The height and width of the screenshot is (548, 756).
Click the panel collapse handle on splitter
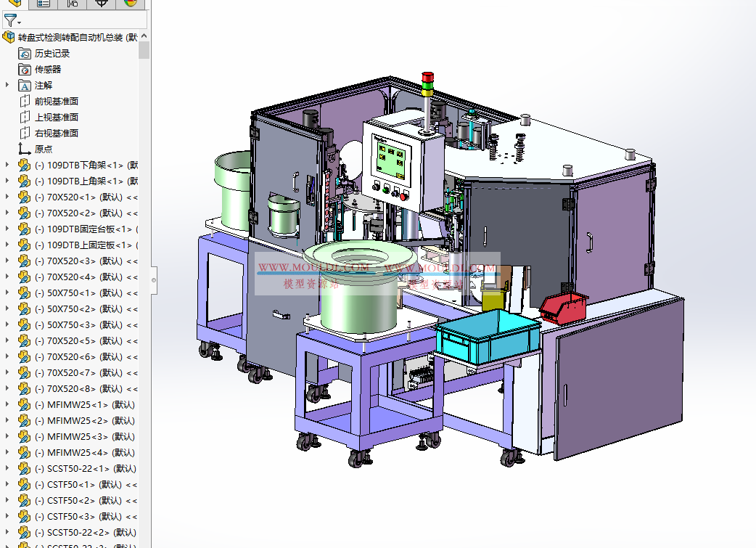[153, 277]
